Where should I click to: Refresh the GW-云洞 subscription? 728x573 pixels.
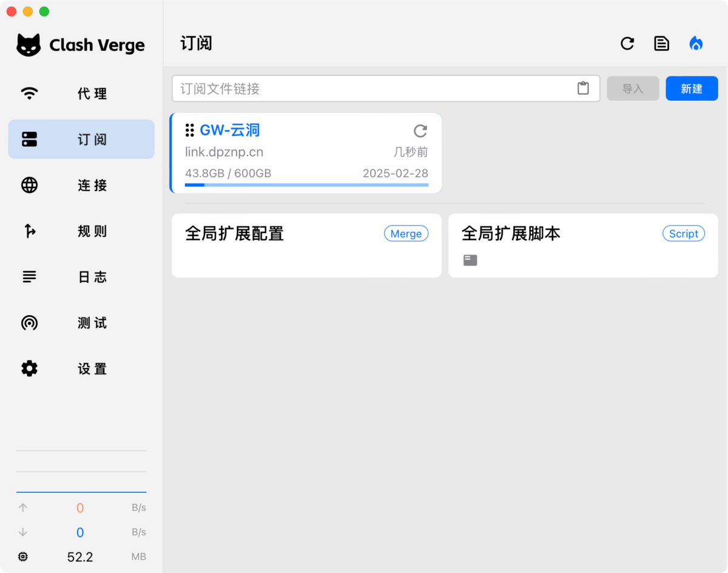420,131
